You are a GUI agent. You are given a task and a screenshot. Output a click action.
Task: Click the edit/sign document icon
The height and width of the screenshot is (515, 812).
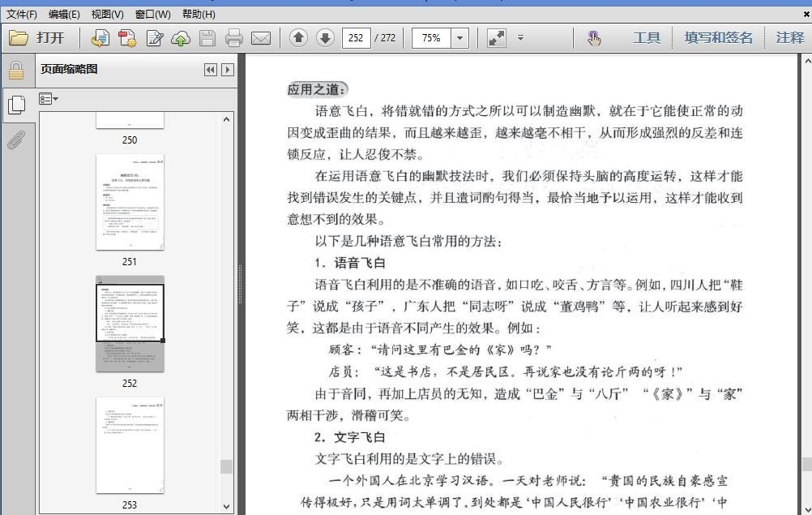(x=154, y=38)
